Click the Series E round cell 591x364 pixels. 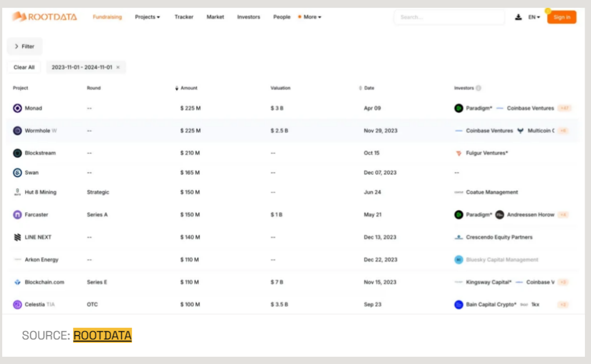[97, 282]
